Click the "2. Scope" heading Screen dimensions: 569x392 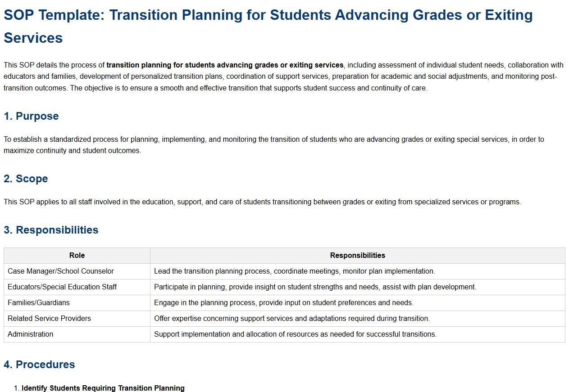click(x=26, y=179)
